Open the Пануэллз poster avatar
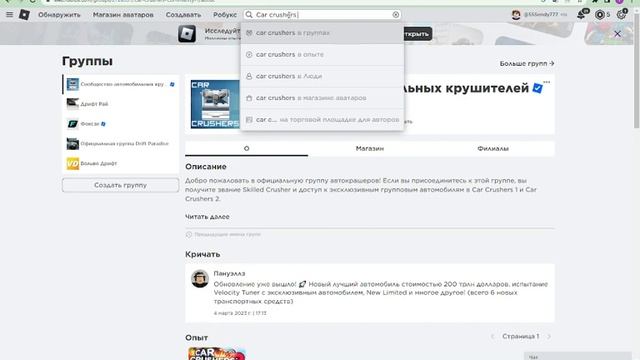This screenshot has width=640, height=360. pyautogui.click(x=200, y=279)
